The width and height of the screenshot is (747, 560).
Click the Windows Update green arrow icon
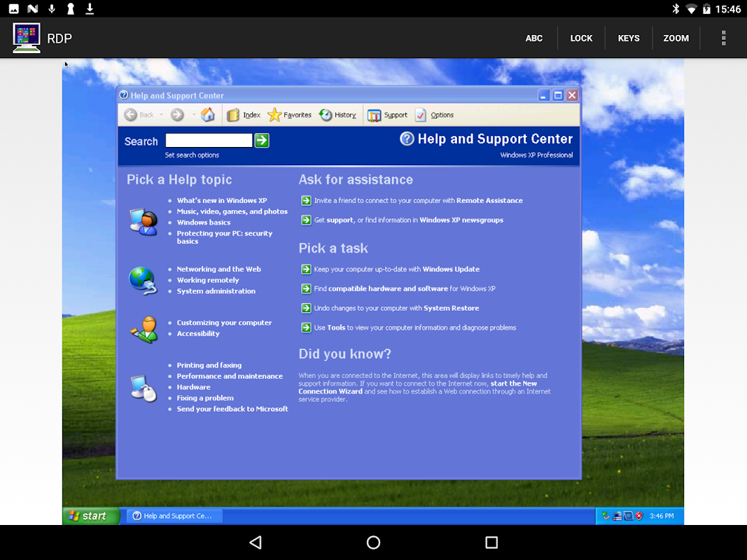click(306, 269)
